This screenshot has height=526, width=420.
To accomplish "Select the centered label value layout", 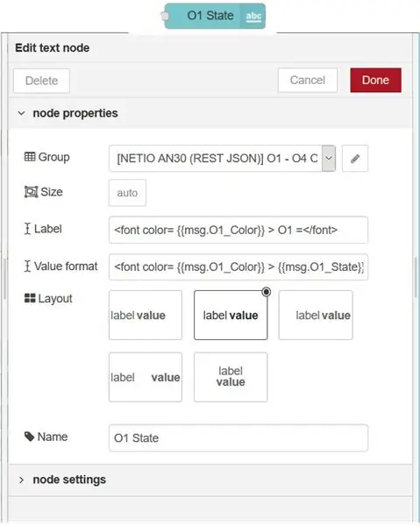I will tap(231, 315).
